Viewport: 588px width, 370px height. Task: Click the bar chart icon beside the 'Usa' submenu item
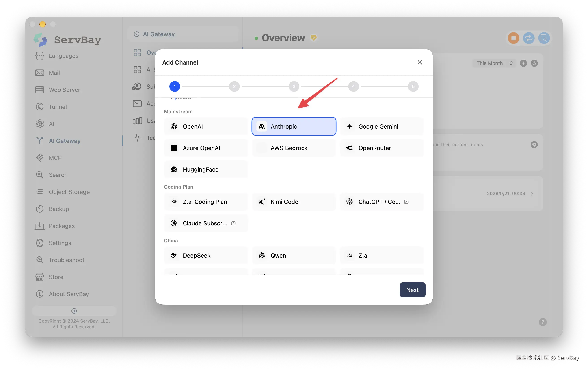coord(137,120)
